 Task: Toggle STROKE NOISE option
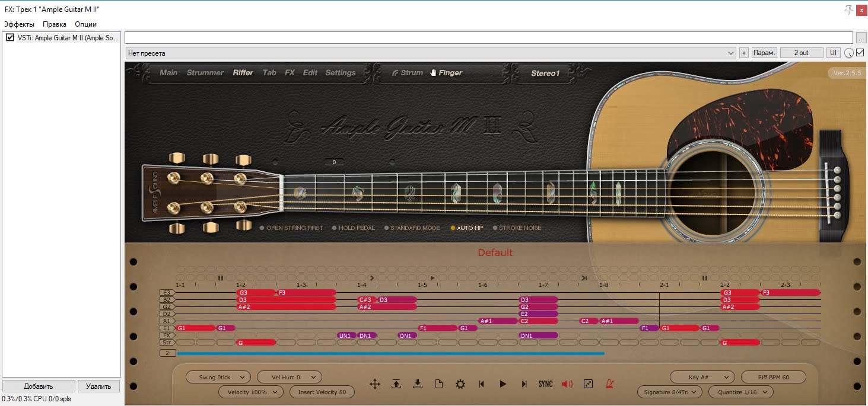click(517, 228)
